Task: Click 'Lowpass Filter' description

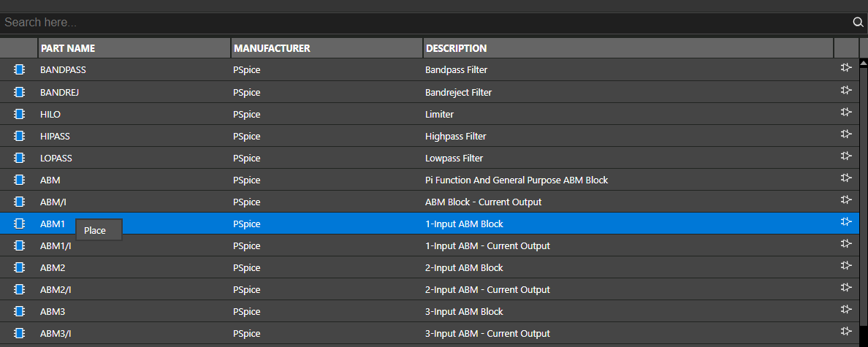Action: 454,158
